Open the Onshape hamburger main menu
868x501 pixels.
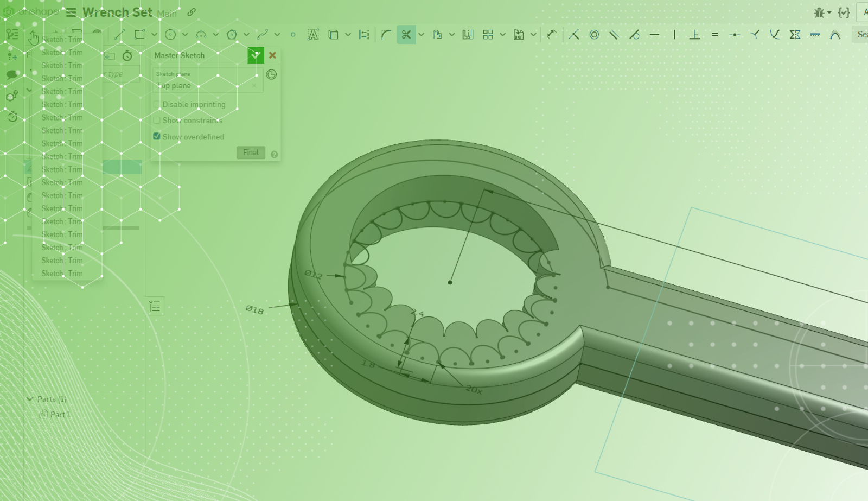71,12
